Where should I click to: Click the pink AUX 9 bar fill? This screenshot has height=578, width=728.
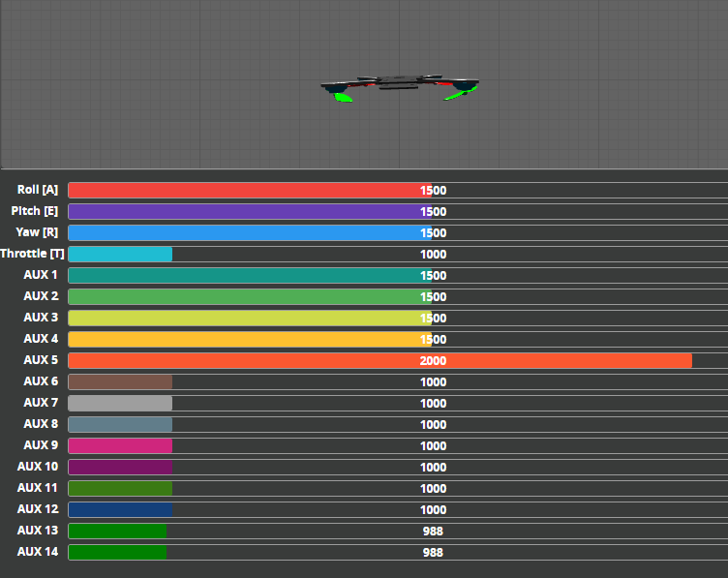[x=120, y=446]
